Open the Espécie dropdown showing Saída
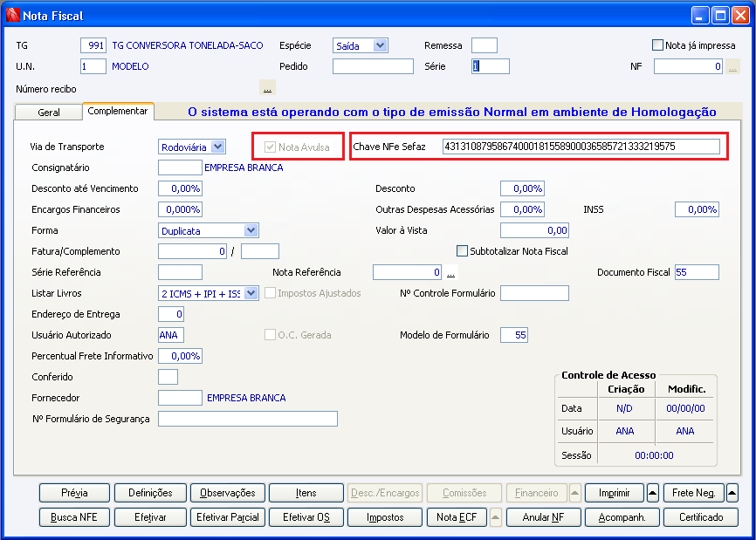The image size is (756, 540). tap(380, 45)
